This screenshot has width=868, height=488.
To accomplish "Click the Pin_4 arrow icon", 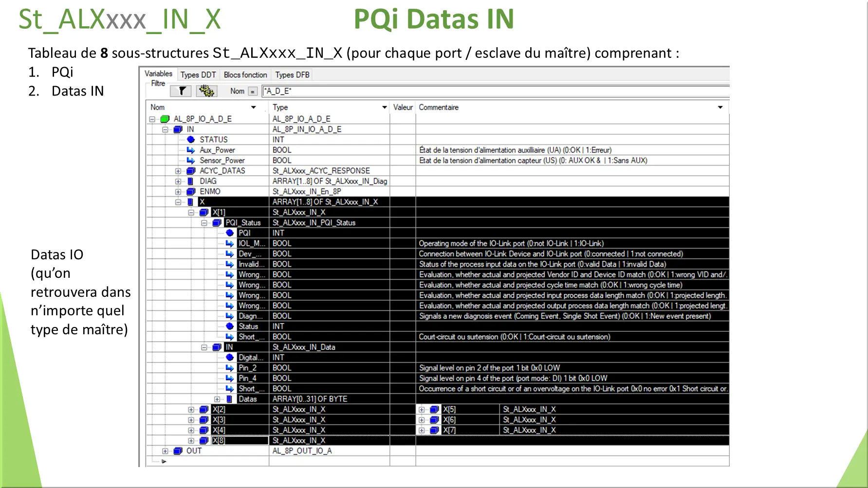I will [230, 379].
